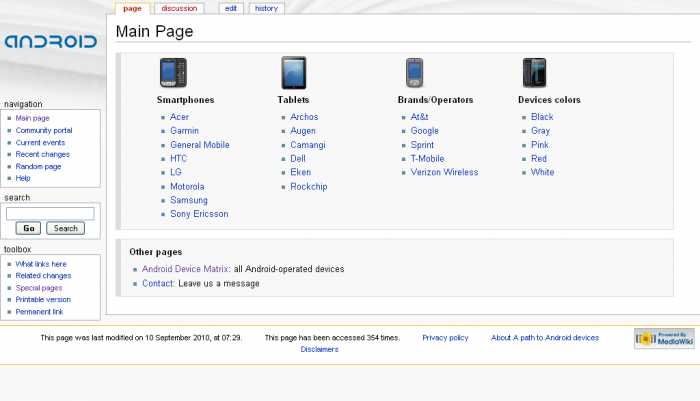Viewport: 700px width, 401px height.
Task: Open the Camangi link
Action: [308, 145]
